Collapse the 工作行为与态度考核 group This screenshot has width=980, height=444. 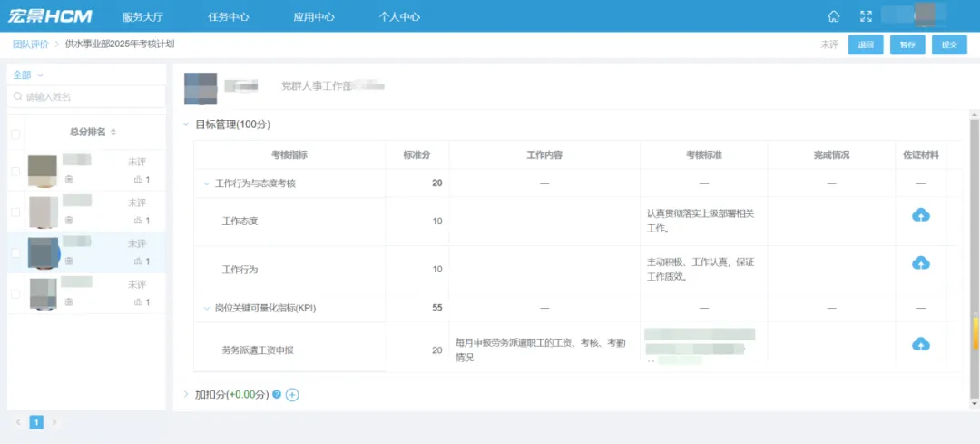pyautogui.click(x=206, y=183)
